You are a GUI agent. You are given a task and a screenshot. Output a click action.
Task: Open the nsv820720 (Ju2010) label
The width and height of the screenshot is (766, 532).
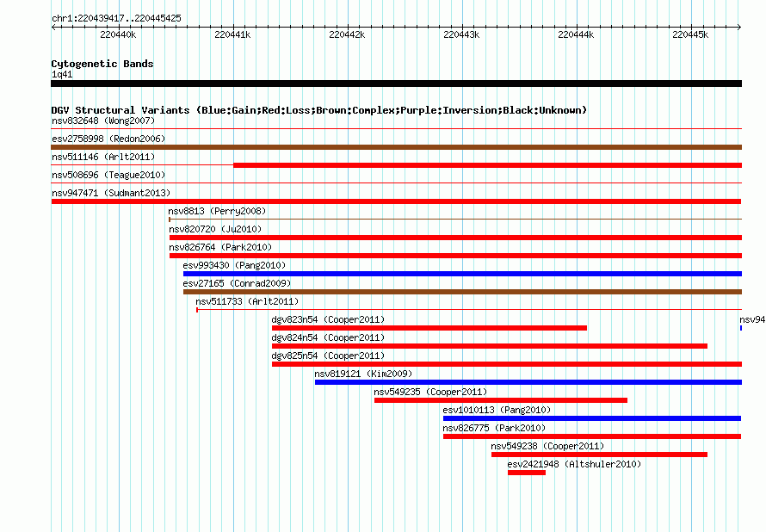(215, 229)
